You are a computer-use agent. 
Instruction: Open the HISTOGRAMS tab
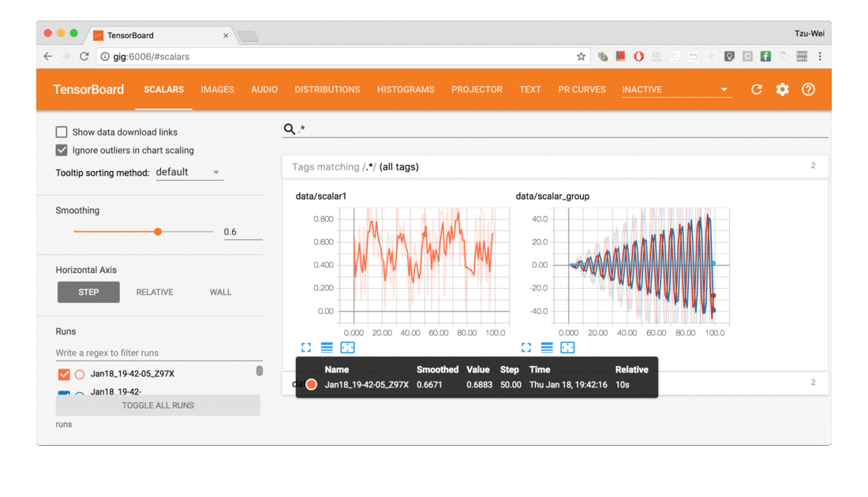click(405, 89)
